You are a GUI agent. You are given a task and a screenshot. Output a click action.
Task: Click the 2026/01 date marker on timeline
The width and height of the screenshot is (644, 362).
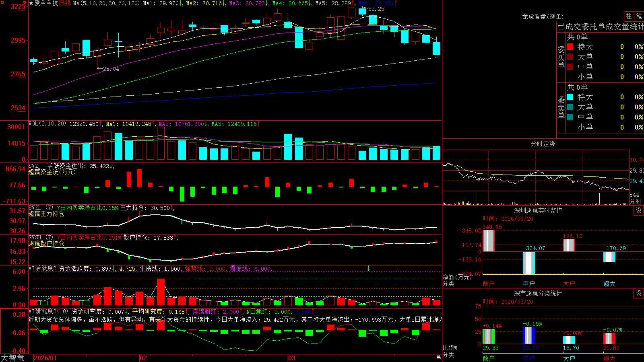tap(45, 358)
